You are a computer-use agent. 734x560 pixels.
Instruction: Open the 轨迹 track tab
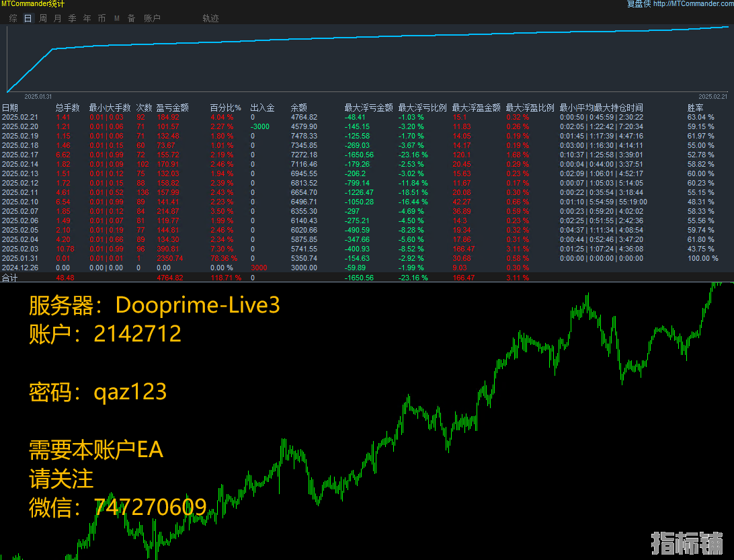(x=210, y=18)
